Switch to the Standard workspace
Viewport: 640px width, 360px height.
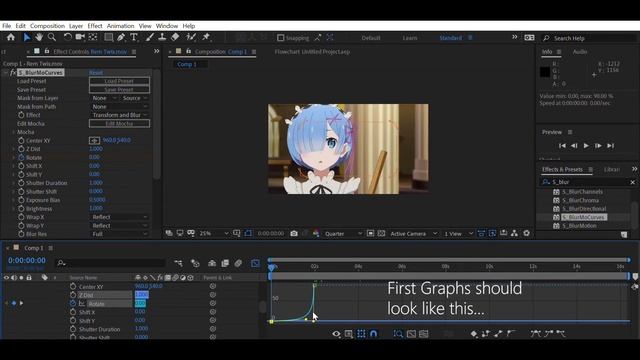(x=450, y=38)
